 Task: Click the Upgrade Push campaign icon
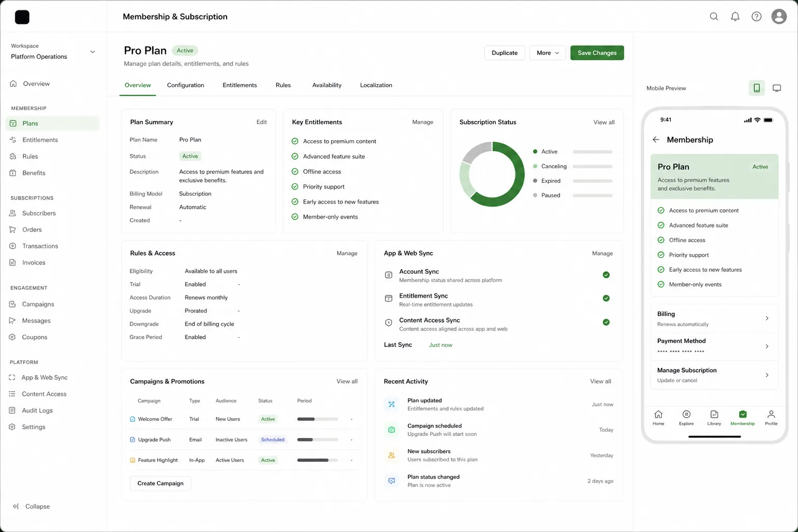point(132,440)
